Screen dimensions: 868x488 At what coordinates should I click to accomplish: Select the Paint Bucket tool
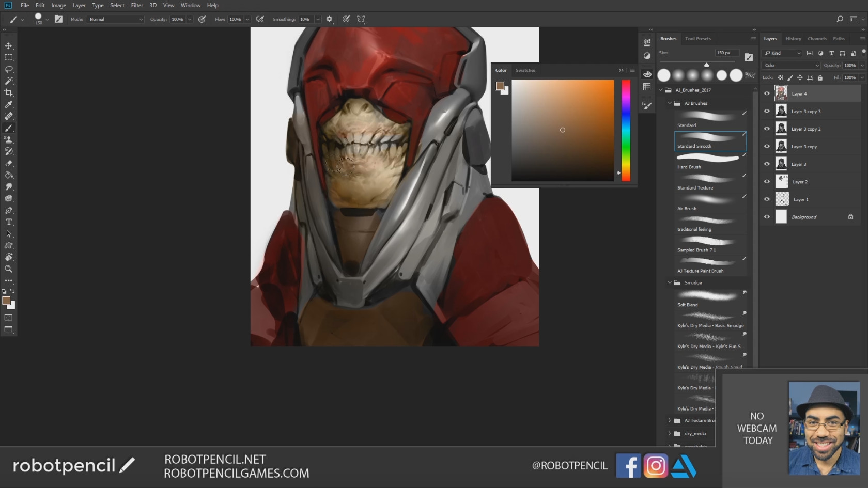pos(9,175)
